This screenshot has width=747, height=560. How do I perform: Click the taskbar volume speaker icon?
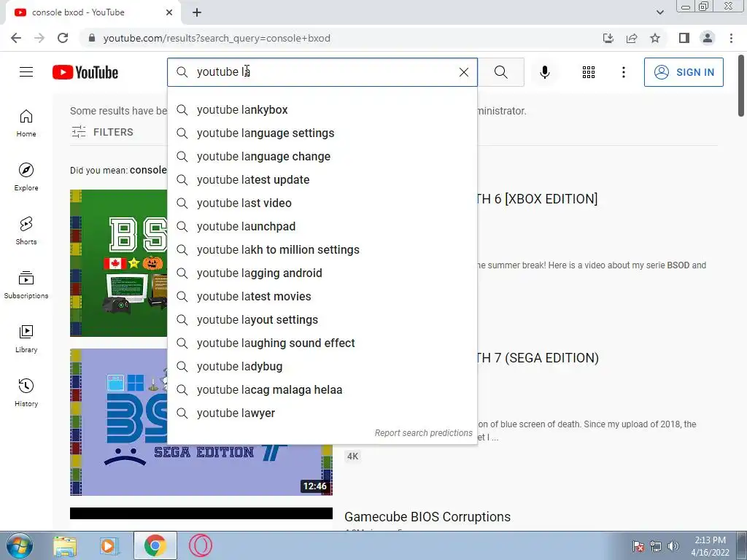pyautogui.click(x=673, y=546)
